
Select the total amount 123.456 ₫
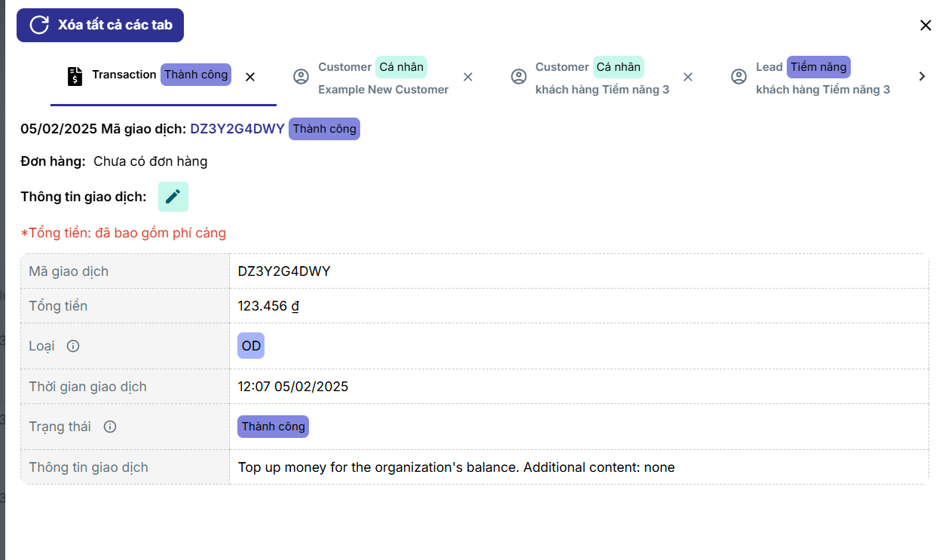(x=269, y=306)
